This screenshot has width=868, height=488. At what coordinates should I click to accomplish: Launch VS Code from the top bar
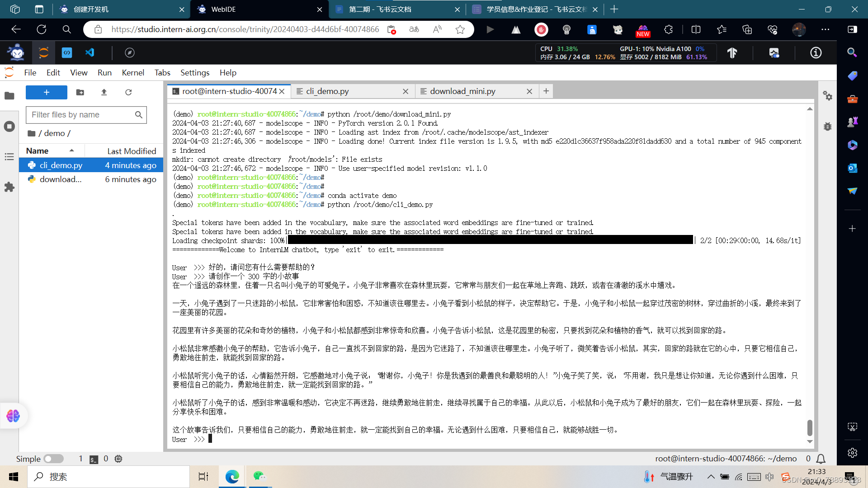pyautogui.click(x=90, y=52)
